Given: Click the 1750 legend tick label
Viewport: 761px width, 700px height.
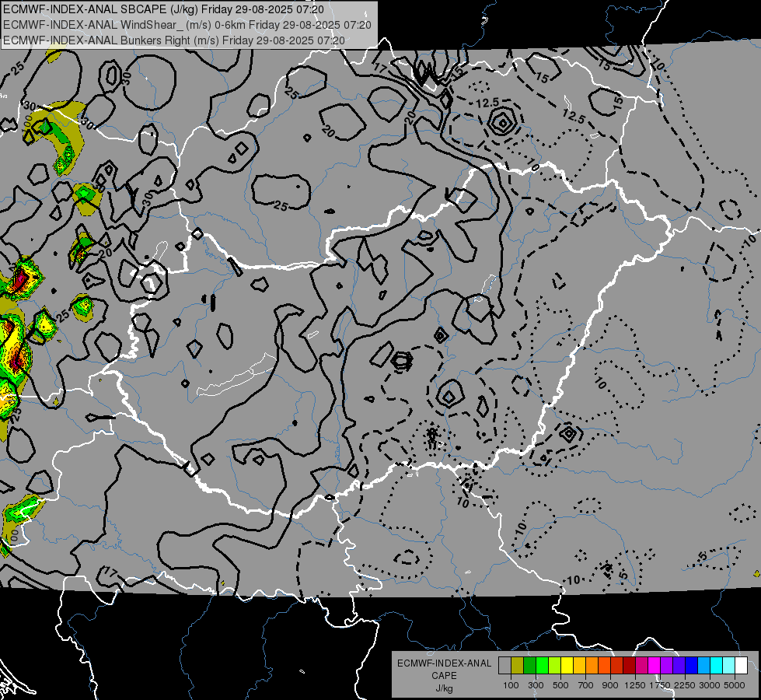Looking at the screenshot, I should tap(660, 685).
